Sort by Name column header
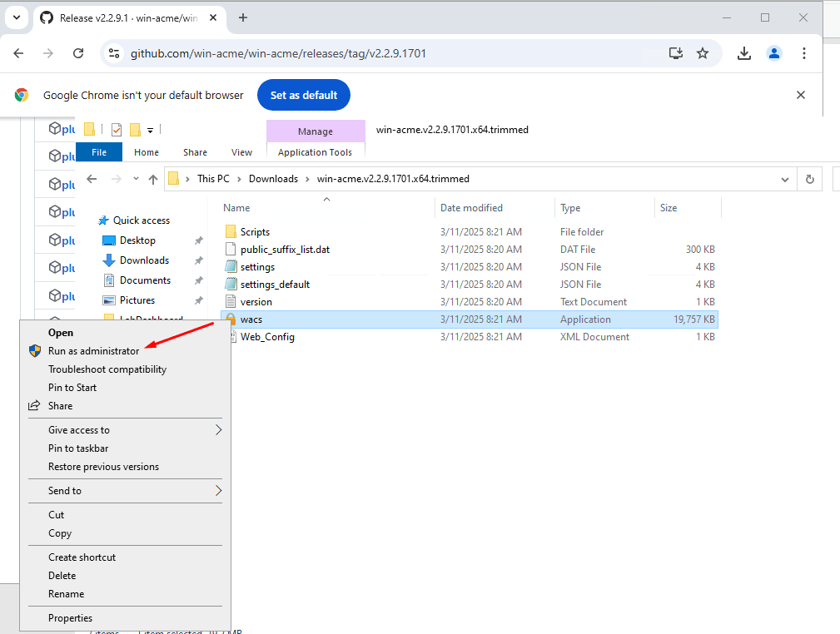Screen dimensions: 840x634 (327, 208)
